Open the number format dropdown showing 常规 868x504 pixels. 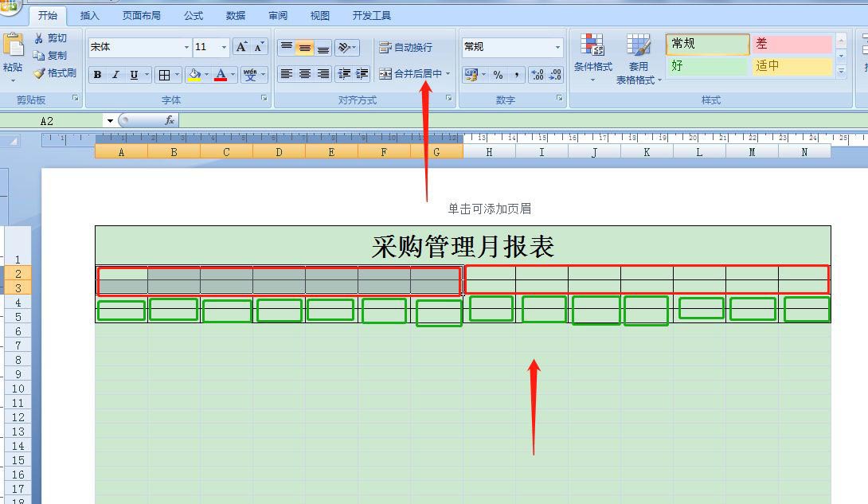click(557, 47)
